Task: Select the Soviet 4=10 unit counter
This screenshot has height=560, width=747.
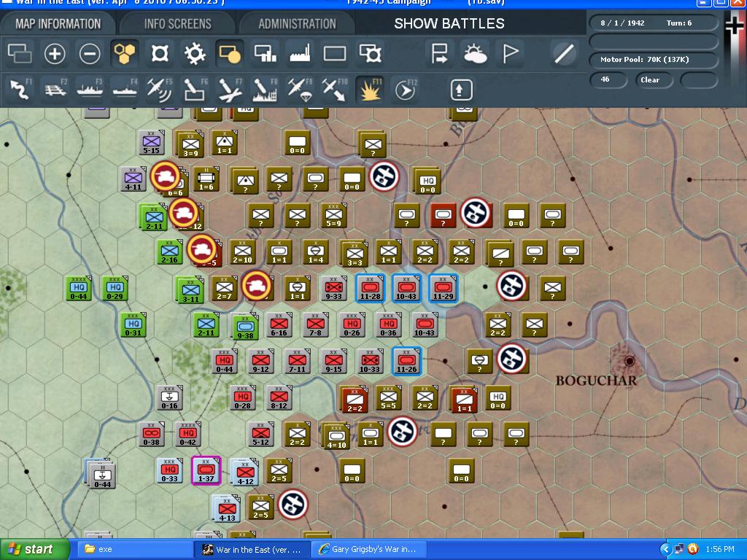Action: [x=336, y=436]
